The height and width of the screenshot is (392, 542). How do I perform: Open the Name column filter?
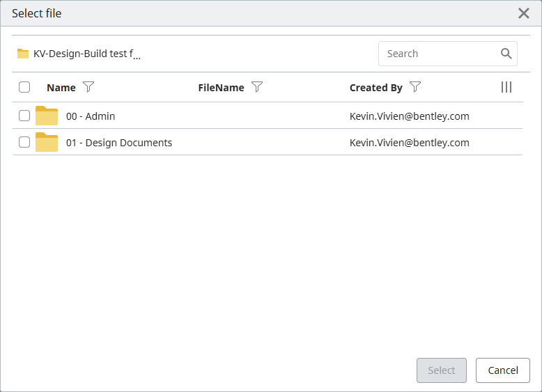click(x=88, y=87)
